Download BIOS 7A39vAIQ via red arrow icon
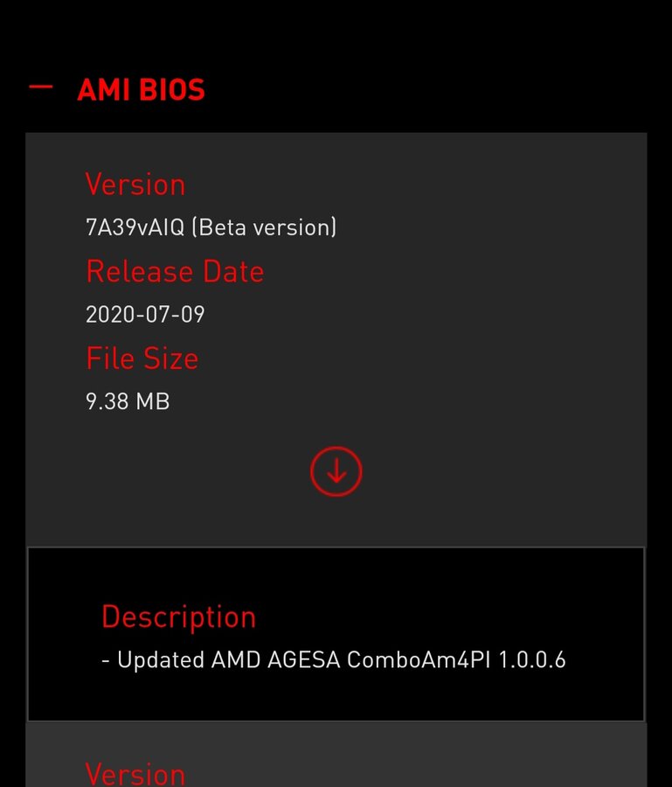 click(x=336, y=471)
